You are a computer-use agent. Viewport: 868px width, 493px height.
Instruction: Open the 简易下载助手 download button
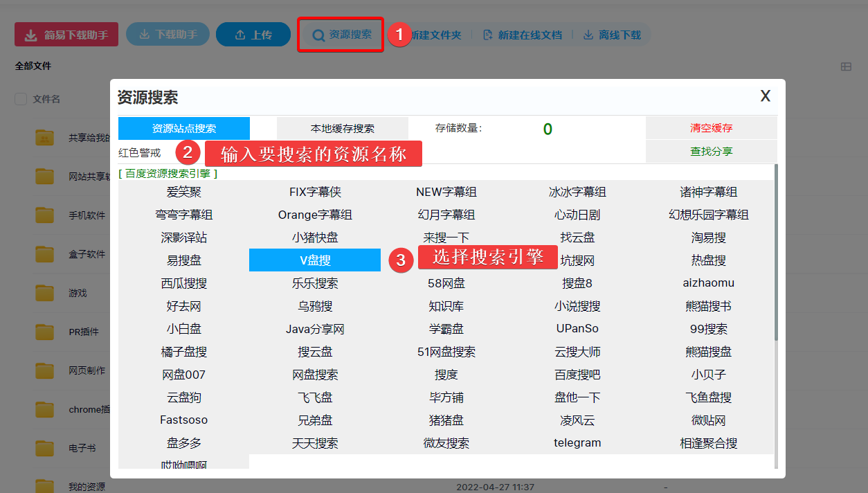tap(66, 35)
